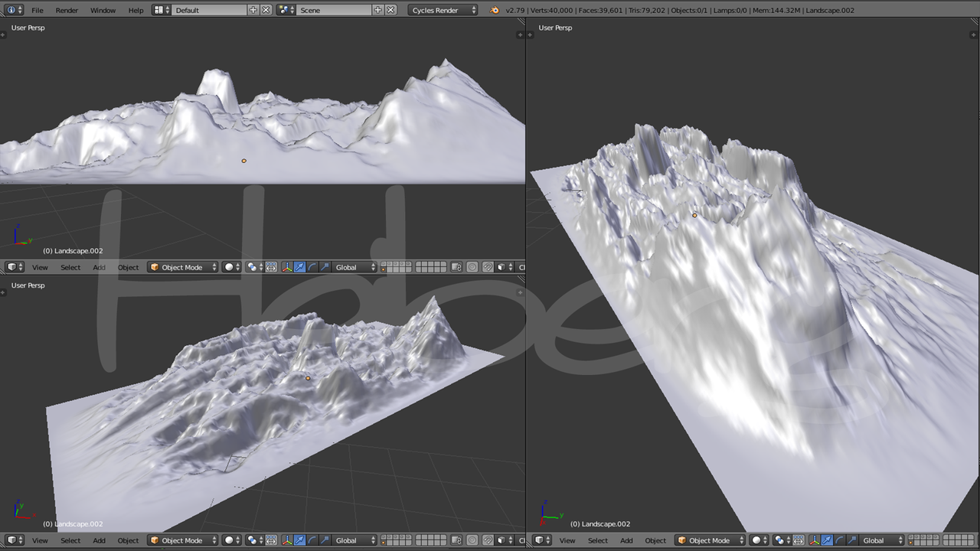The height and width of the screenshot is (551, 980).
Task: Click the Blender logo in the info bar
Action: tap(495, 10)
